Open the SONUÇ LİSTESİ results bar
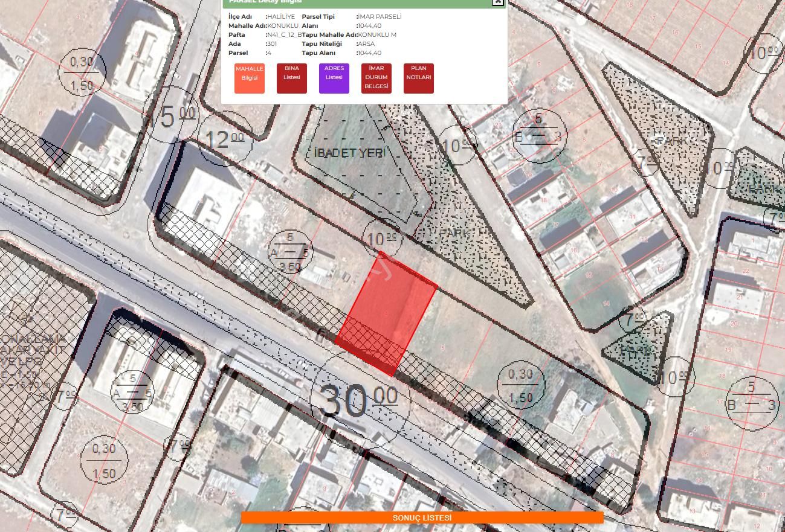 pyautogui.click(x=422, y=517)
